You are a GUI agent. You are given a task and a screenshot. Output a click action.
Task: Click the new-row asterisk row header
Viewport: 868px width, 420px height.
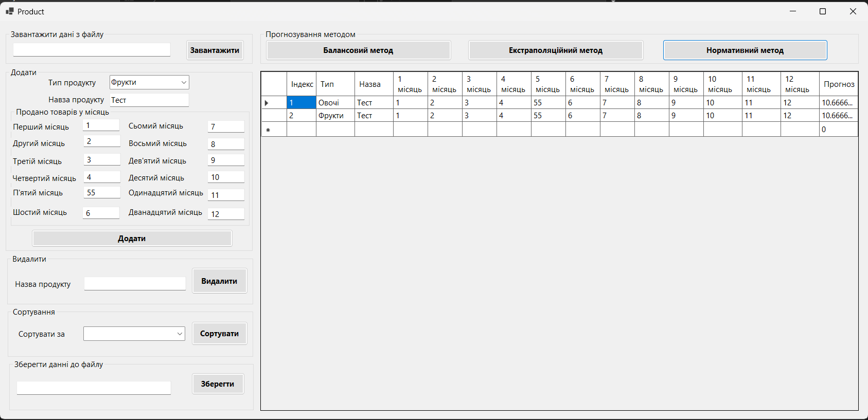[274, 130]
